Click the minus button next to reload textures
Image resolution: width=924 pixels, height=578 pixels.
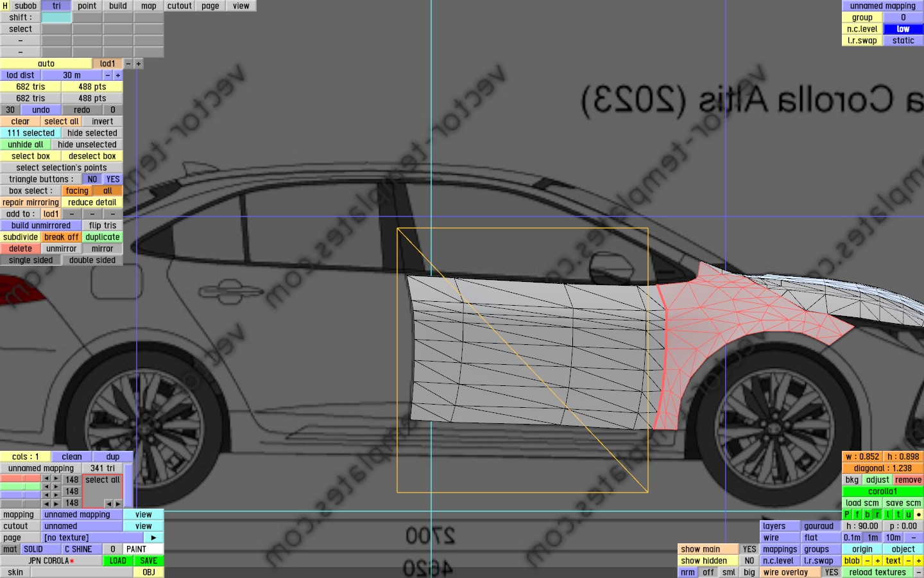[x=919, y=572]
